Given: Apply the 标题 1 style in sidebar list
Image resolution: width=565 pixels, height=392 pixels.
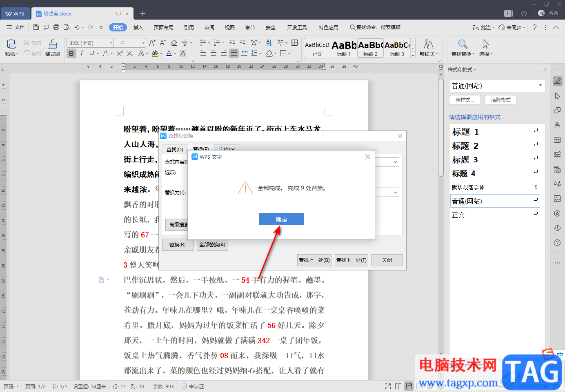Looking at the screenshot, I should pyautogui.click(x=496, y=132).
